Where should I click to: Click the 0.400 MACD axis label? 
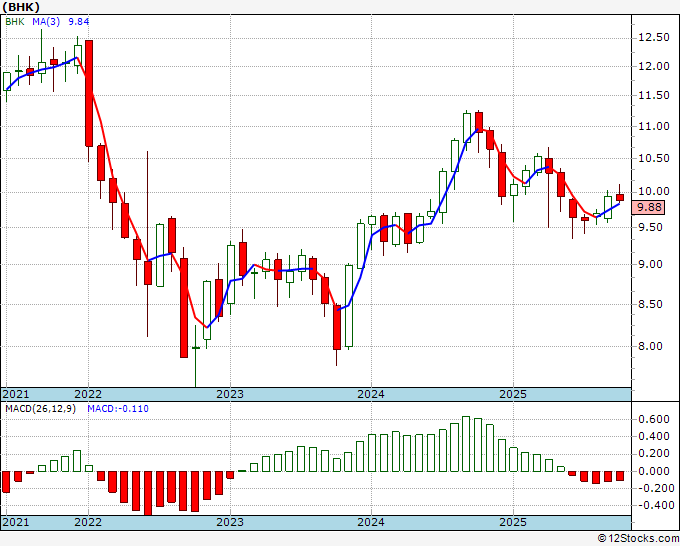point(656,436)
